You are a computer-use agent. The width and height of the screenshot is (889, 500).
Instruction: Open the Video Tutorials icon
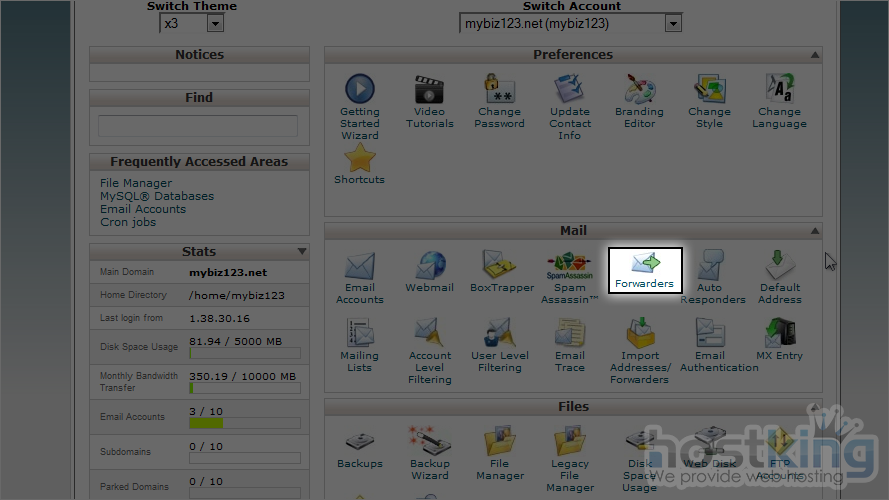point(429,101)
